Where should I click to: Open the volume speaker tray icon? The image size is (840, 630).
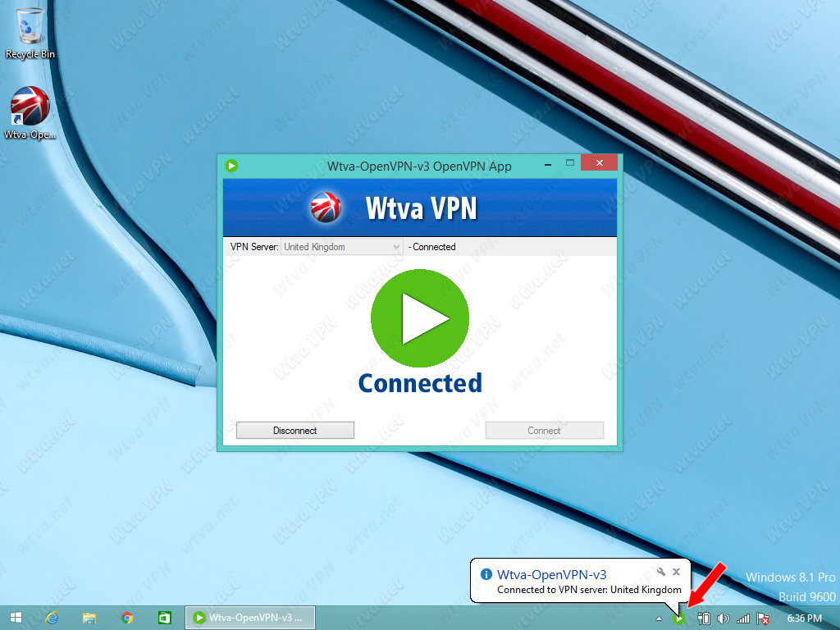(724, 619)
